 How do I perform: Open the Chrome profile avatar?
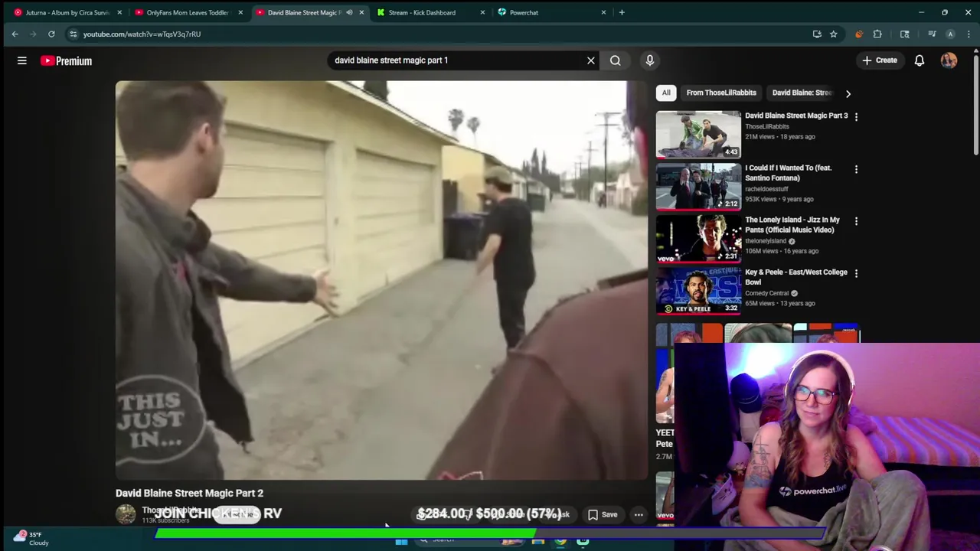pos(950,34)
